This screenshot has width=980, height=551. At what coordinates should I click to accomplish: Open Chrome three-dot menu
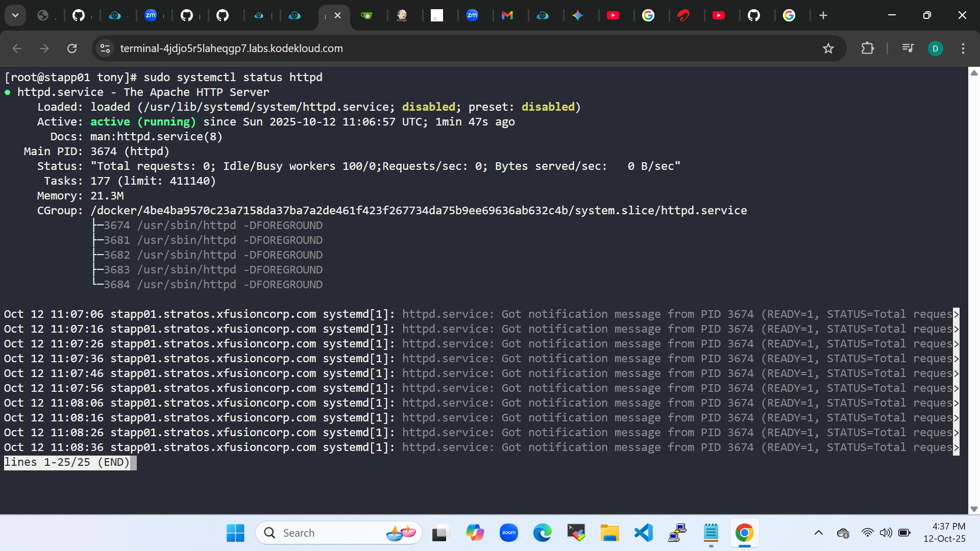point(963,48)
